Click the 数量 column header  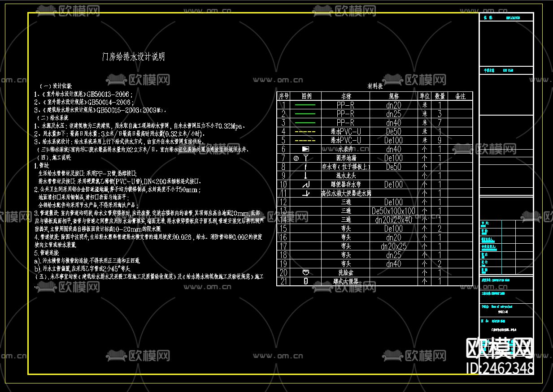440,96
